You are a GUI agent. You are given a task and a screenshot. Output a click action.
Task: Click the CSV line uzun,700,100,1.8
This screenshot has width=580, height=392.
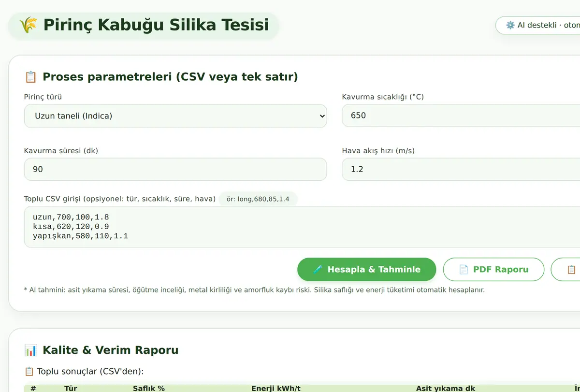pyautogui.click(x=71, y=218)
